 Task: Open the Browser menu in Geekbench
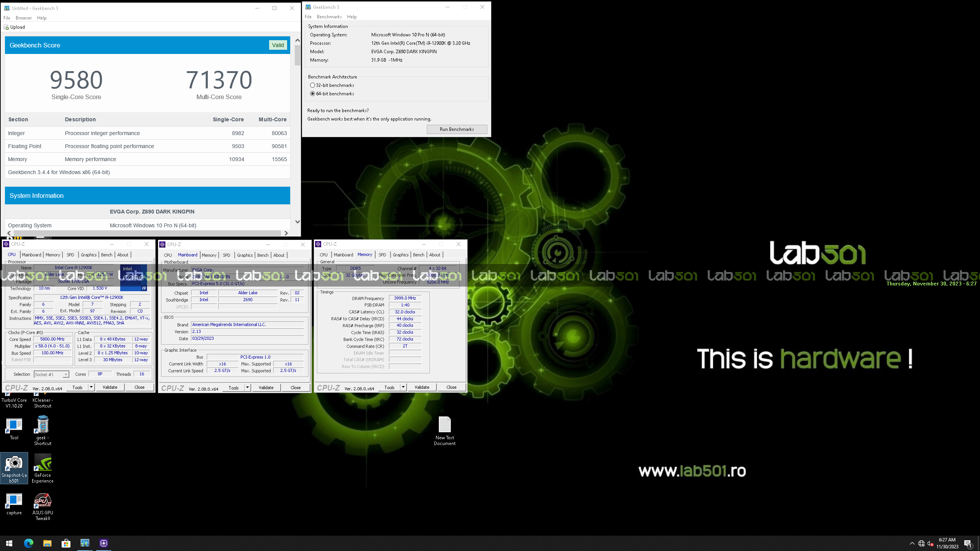pyautogui.click(x=24, y=18)
